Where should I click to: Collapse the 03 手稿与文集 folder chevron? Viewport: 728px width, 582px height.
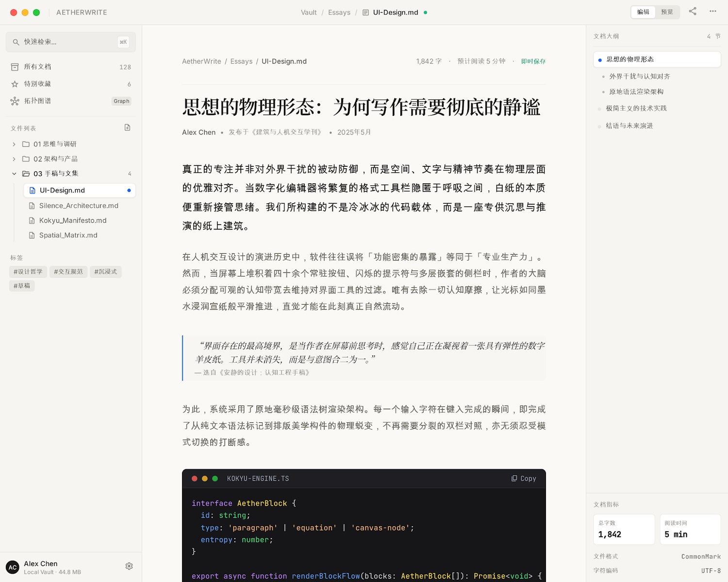coord(14,174)
